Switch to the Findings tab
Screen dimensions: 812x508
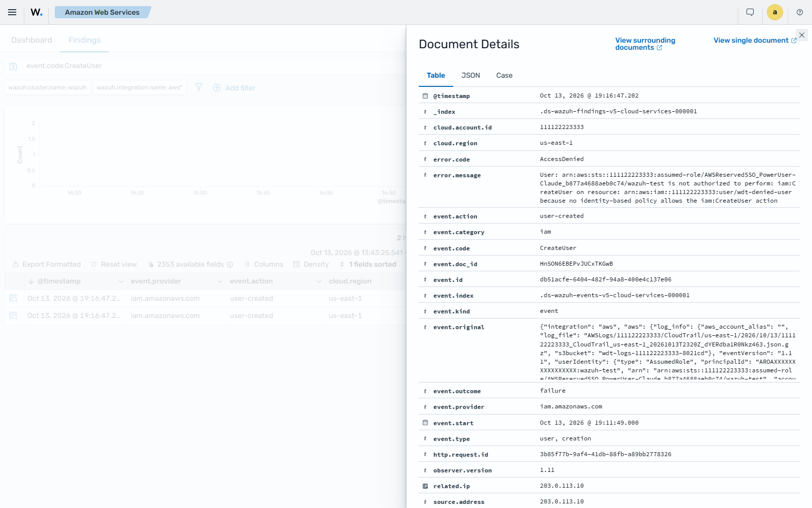point(84,40)
